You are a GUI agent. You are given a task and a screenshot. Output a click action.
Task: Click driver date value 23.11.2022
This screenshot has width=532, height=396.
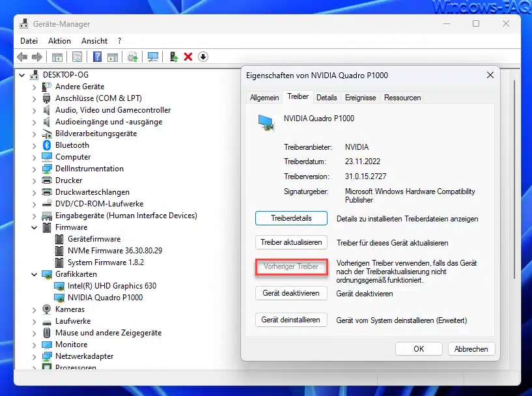point(362,162)
